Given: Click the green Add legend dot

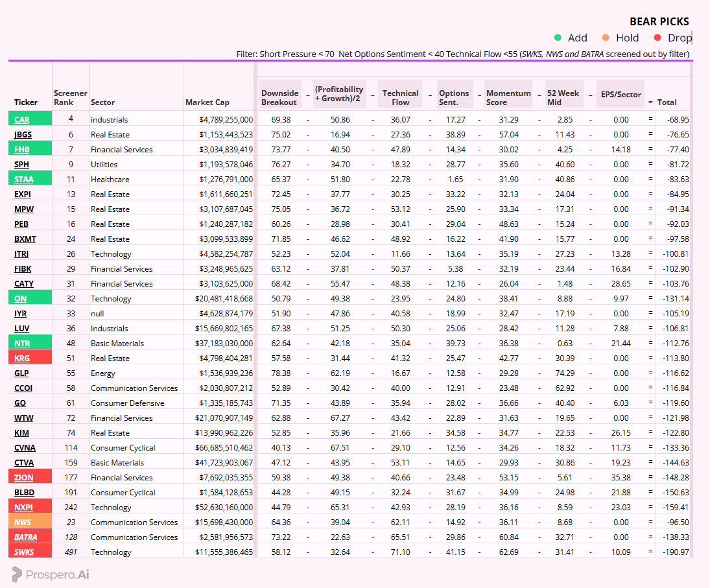Looking at the screenshot, I should point(558,38).
